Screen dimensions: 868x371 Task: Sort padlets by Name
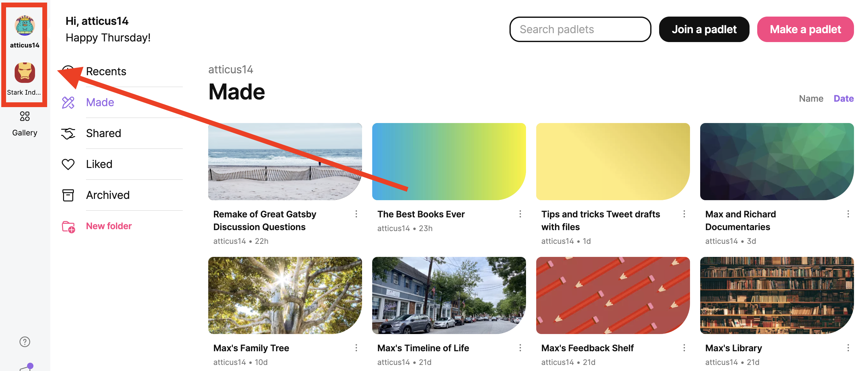811,98
